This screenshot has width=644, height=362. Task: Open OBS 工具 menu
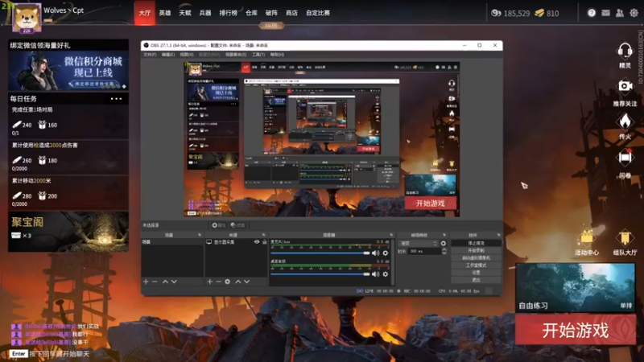tap(258, 55)
